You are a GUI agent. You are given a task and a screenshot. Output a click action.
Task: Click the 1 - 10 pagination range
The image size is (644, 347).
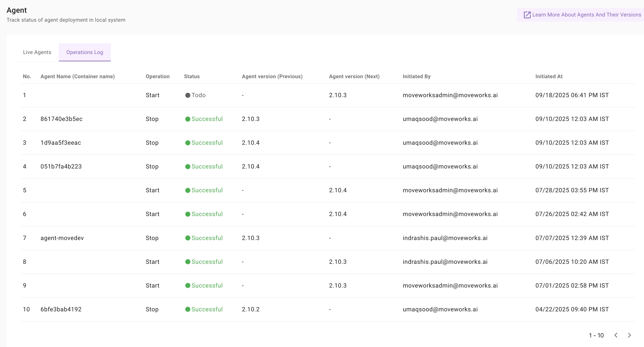596,335
